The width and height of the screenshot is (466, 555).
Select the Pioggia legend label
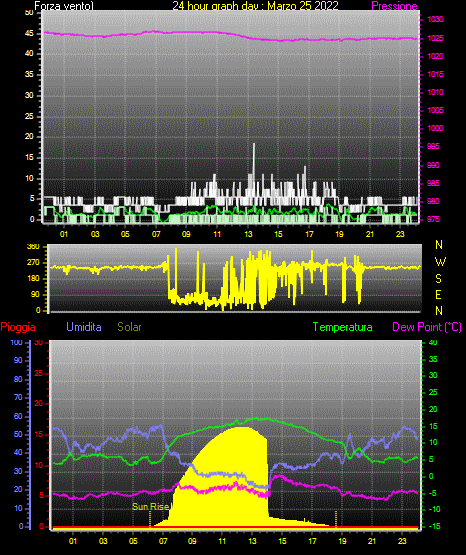[18, 327]
